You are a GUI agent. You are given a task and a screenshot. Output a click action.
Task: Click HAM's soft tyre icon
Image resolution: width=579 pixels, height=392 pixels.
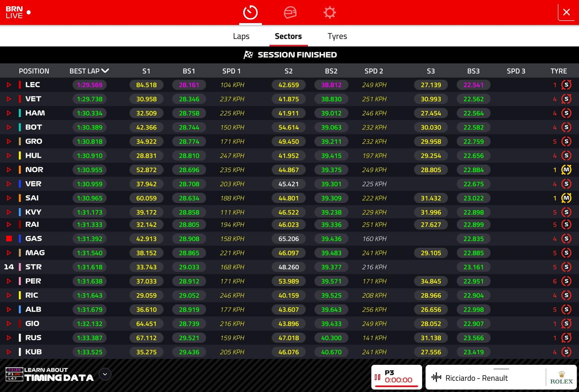pyautogui.click(x=566, y=113)
